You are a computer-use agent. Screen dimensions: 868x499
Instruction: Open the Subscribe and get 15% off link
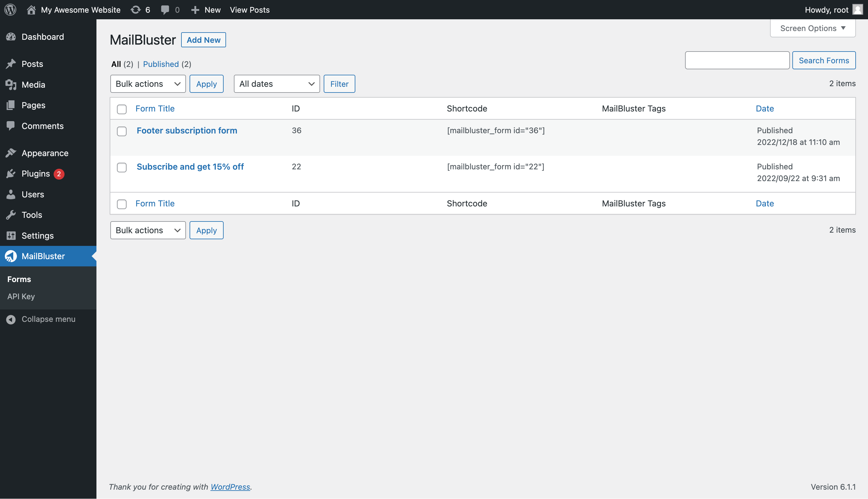tap(190, 167)
